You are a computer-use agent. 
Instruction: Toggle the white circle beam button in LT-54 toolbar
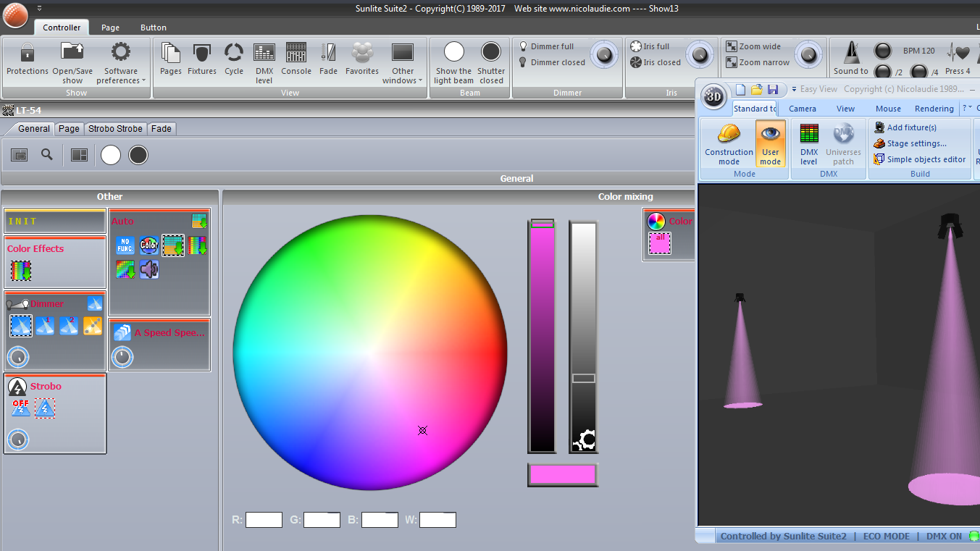pyautogui.click(x=111, y=155)
